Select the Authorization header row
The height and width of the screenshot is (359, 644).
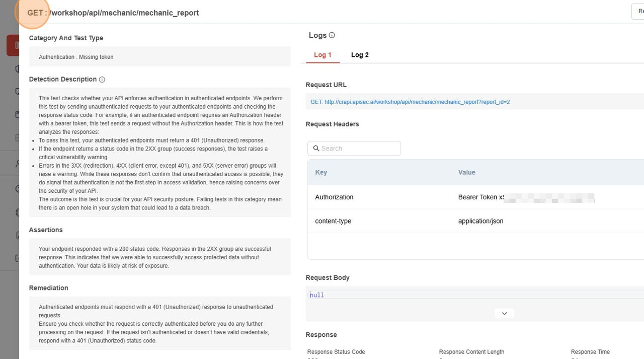[334, 197]
